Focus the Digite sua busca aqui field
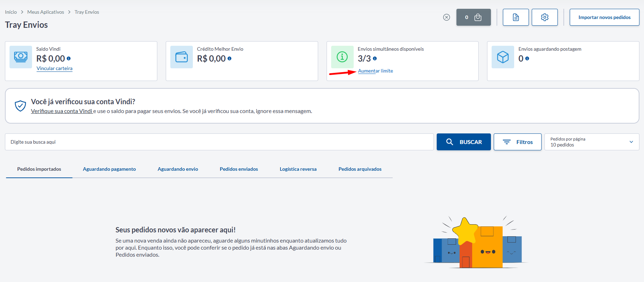This screenshot has width=644, height=282. pos(219,142)
